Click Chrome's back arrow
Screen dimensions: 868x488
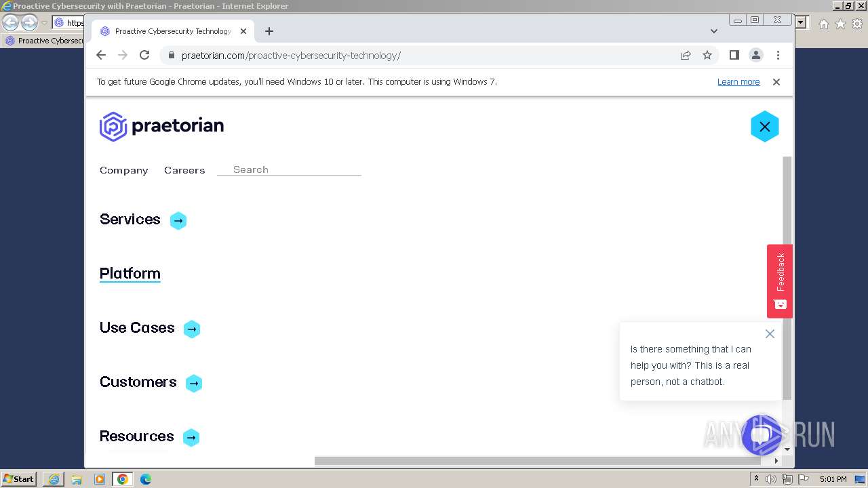(101, 55)
